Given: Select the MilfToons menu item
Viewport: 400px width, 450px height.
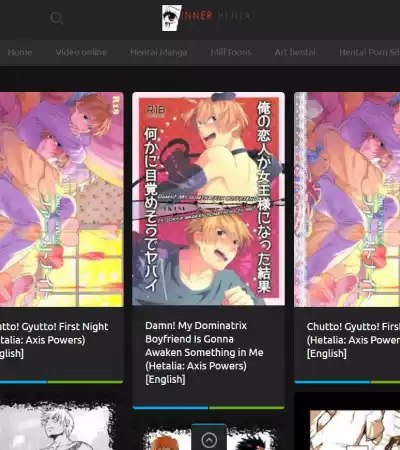Looking at the screenshot, I should (x=231, y=52).
